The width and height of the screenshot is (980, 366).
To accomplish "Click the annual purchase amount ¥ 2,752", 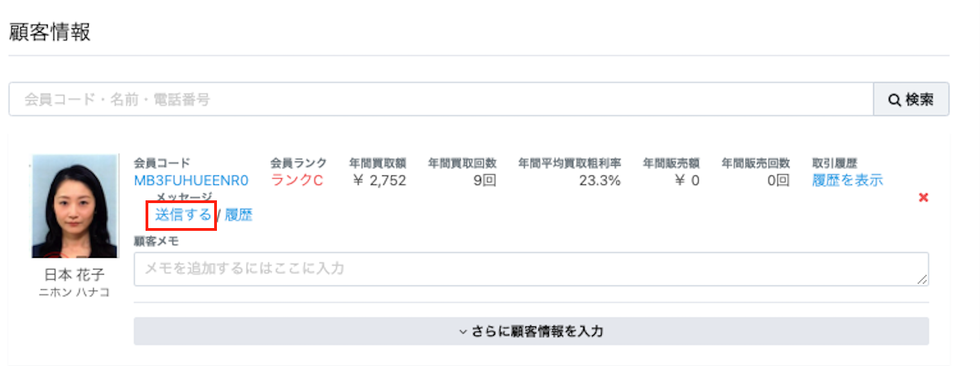I will [378, 181].
